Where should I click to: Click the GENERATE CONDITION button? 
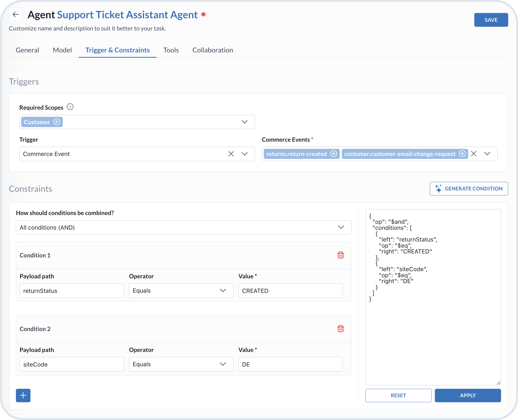click(469, 189)
